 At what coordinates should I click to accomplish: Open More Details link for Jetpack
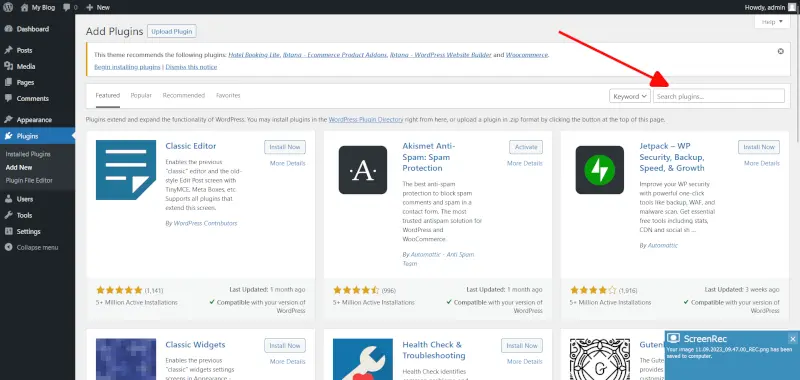(762, 163)
